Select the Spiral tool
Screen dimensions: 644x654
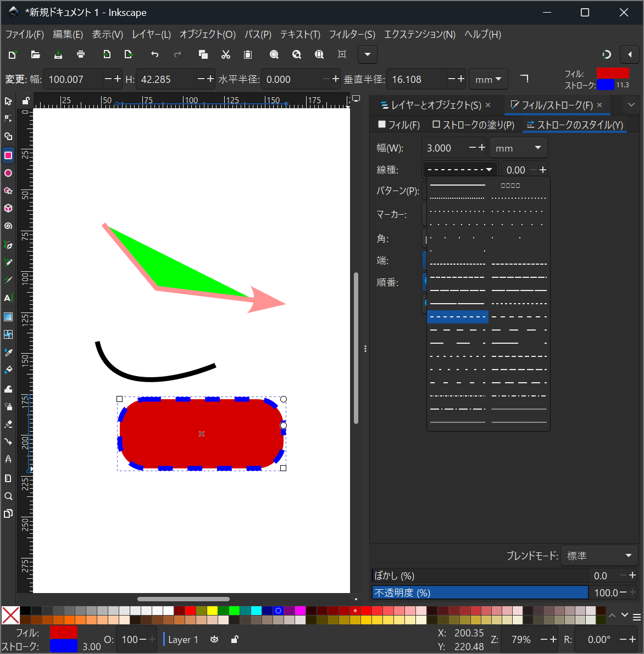coord(8,226)
